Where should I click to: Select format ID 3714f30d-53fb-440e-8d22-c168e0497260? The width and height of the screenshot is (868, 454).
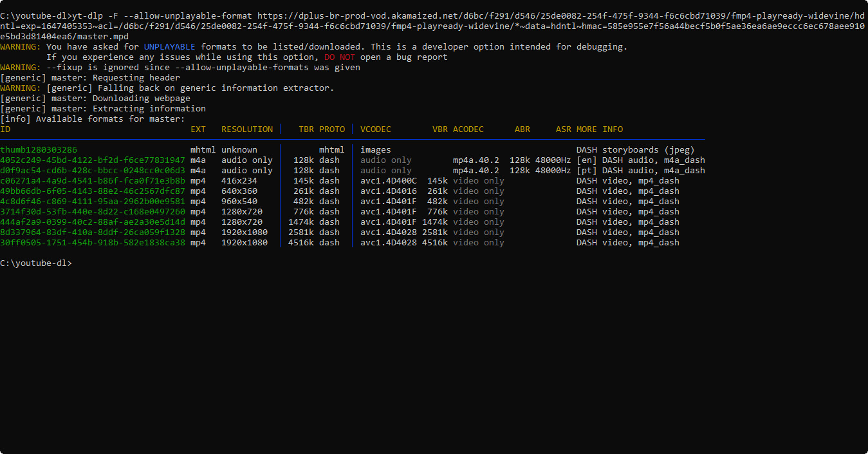click(93, 212)
